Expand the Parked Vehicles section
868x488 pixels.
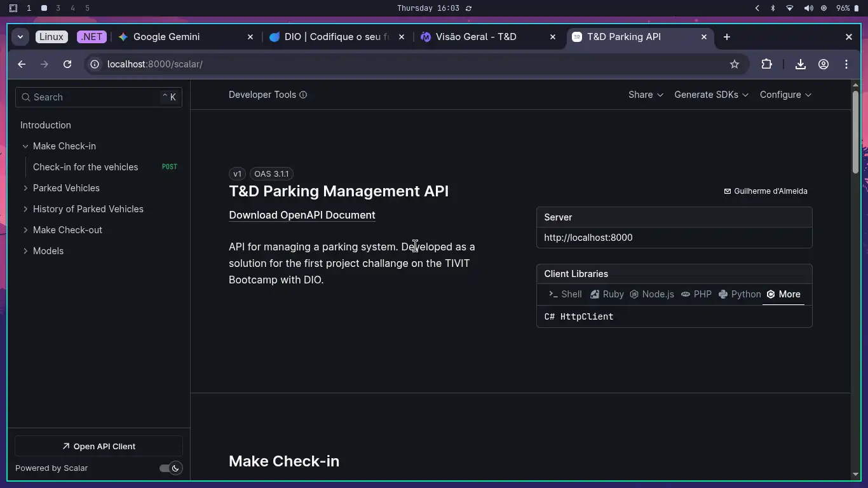coord(25,188)
